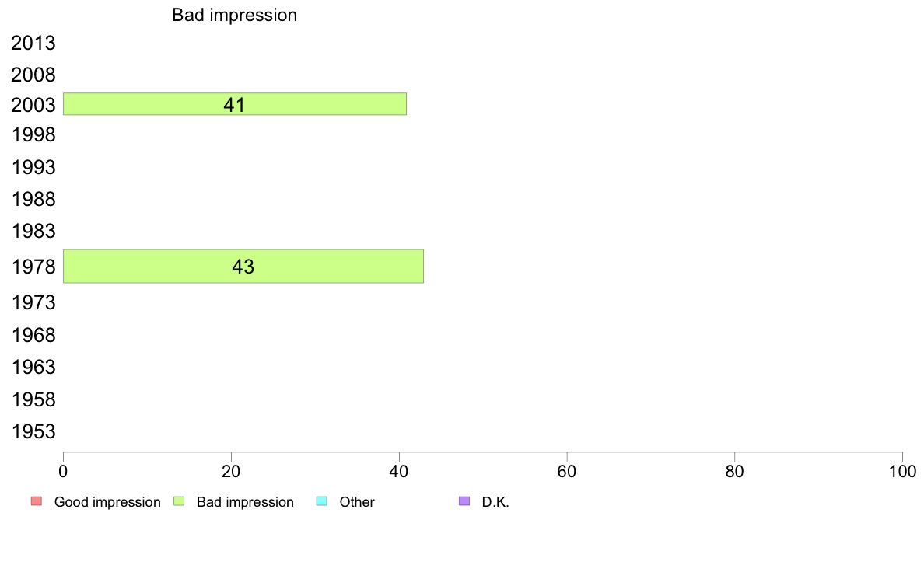Click the 1998 year label
The height and width of the screenshot is (572, 924).
click(x=33, y=135)
